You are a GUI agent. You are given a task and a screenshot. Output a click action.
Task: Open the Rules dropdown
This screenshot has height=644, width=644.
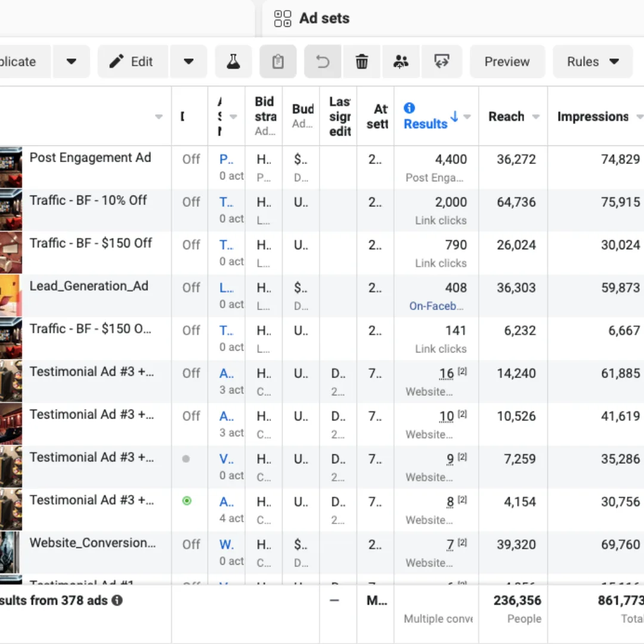pyautogui.click(x=592, y=61)
